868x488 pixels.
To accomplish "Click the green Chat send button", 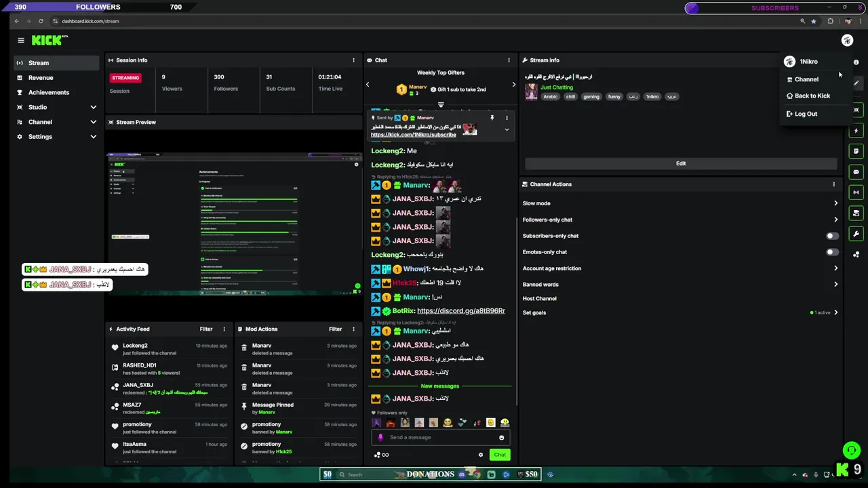I will [x=500, y=455].
